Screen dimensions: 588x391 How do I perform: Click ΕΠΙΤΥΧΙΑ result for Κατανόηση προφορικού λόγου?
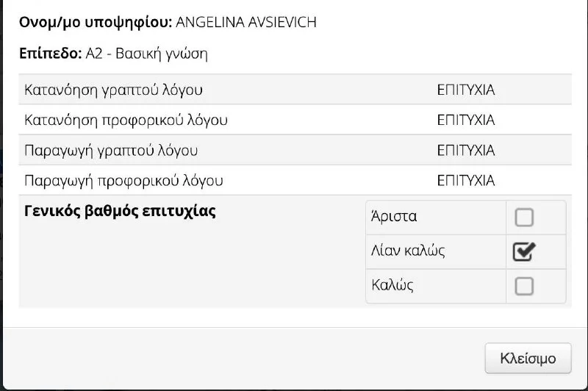coord(466,121)
